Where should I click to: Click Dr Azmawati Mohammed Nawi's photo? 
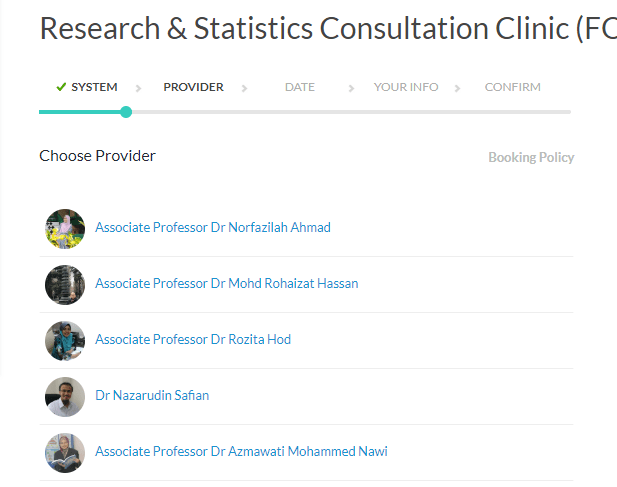[x=65, y=452]
